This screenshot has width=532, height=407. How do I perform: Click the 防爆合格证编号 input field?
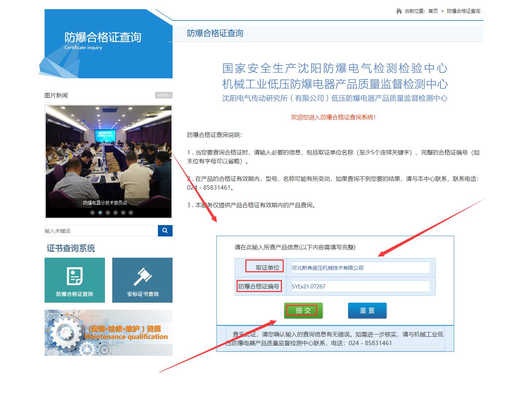360,286
